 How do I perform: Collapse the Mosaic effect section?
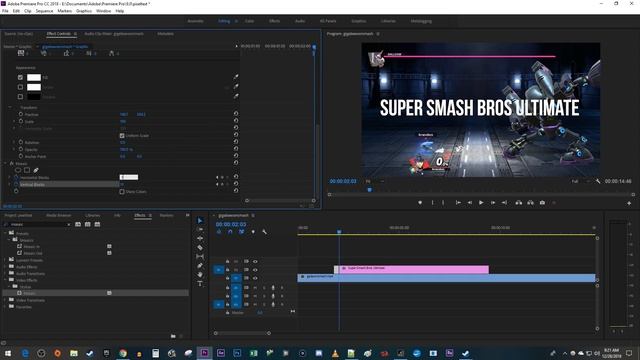click(x=5, y=163)
